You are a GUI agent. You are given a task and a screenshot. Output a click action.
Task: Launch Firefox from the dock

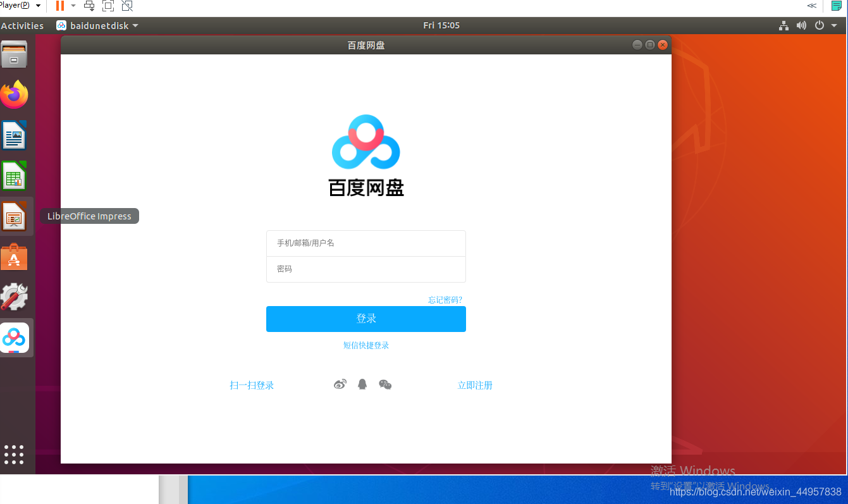point(14,95)
